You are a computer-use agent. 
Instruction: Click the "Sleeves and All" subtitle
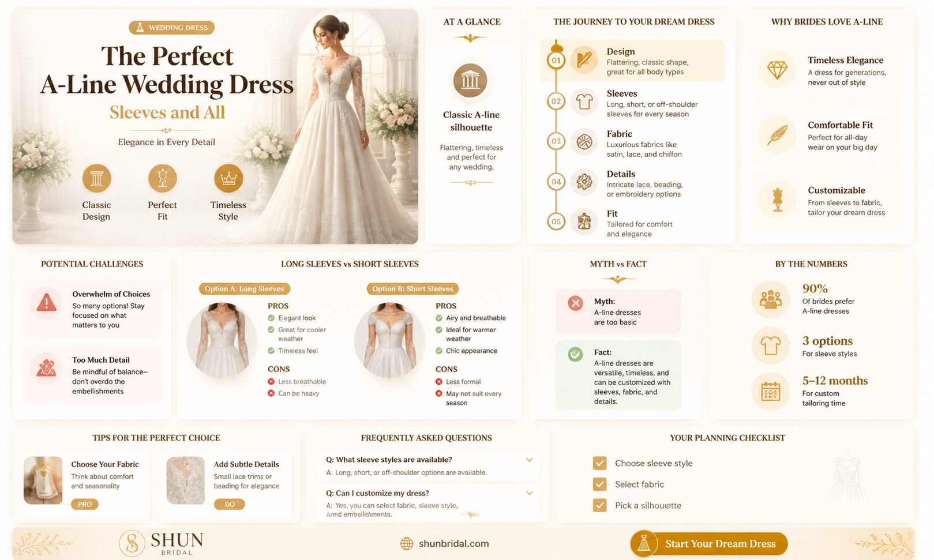coord(167,112)
